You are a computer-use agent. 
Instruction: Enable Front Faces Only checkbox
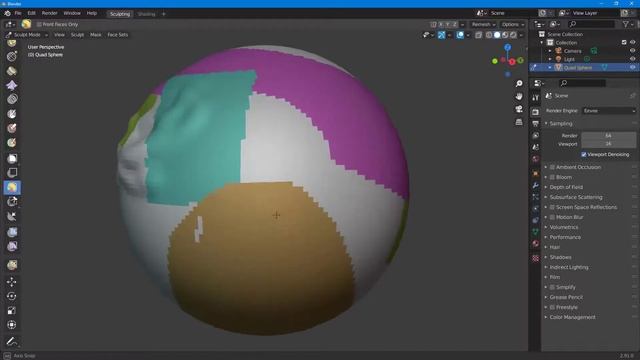[x=39, y=24]
